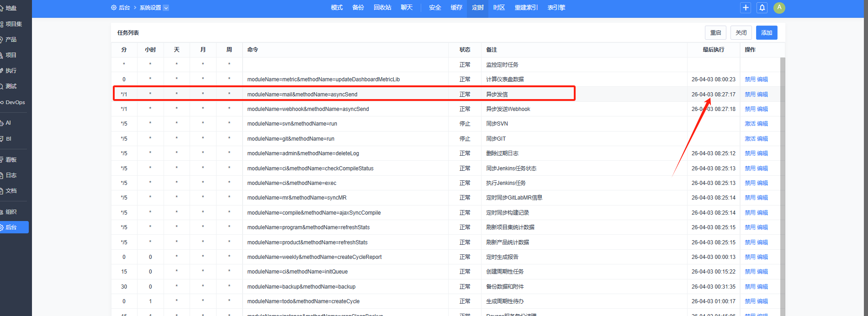Viewport: 868px width, 316px height.
Task: Switch to the 重建索引 tab
Action: pyautogui.click(x=526, y=8)
